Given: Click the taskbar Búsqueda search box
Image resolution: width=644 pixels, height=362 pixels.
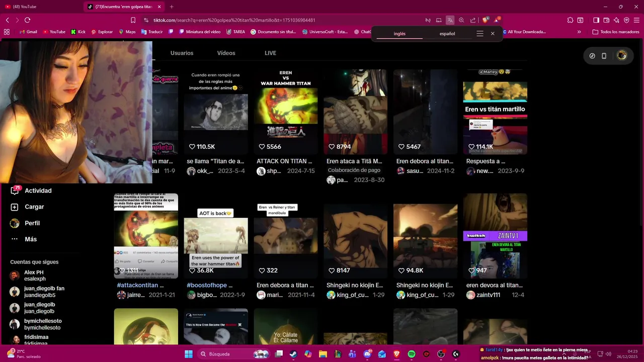Looking at the screenshot, I should tap(234, 354).
